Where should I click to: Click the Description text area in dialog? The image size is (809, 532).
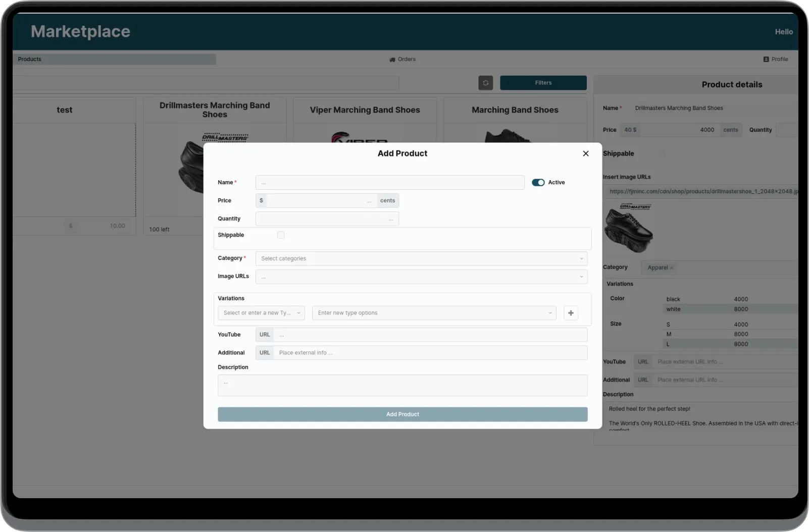tap(402, 386)
